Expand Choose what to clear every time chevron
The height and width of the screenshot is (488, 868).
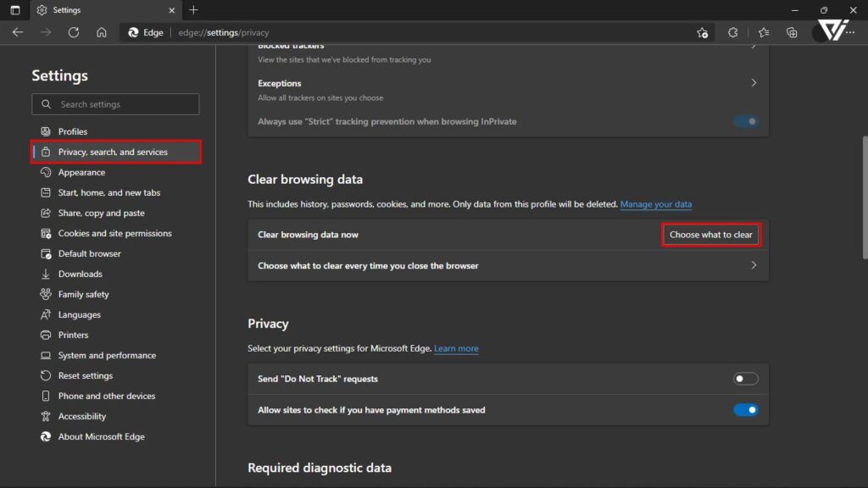coord(754,265)
